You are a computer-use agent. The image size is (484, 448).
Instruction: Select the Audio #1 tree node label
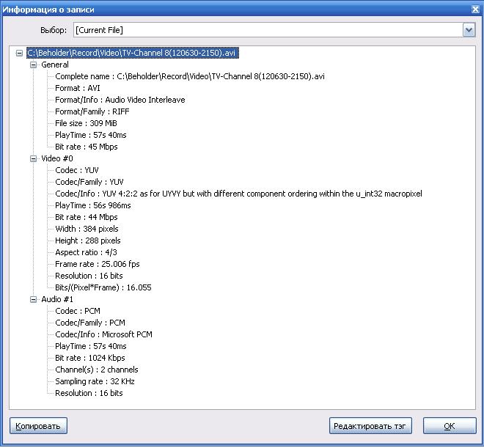[57, 299]
